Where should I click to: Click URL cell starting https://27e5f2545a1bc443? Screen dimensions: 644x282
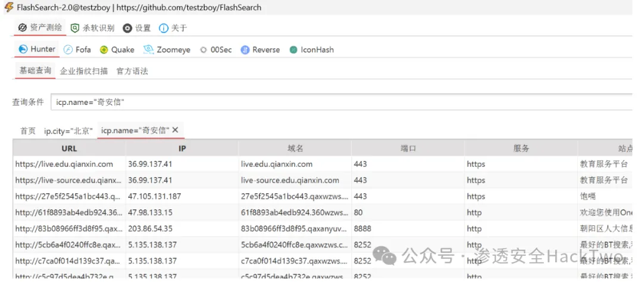pyautogui.click(x=69, y=197)
